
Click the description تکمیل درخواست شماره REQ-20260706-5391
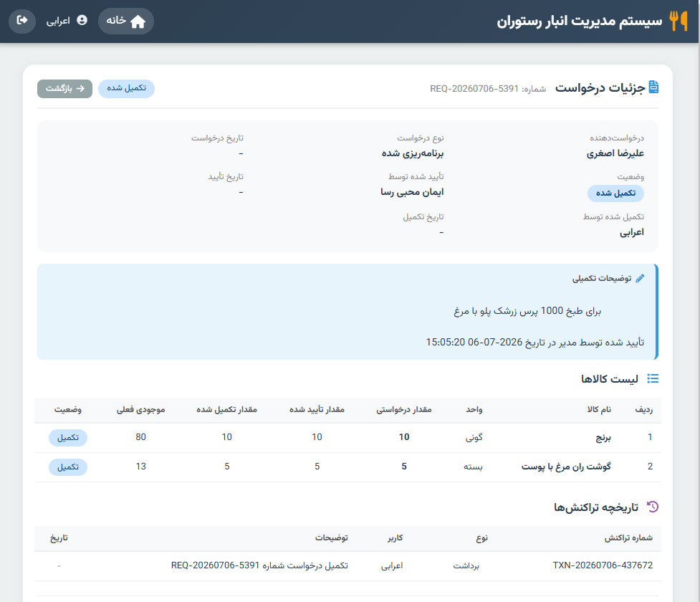pos(259,565)
